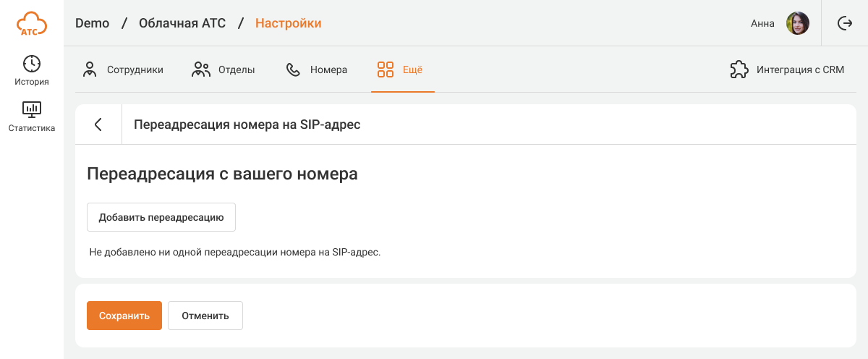Open the Статистика chart icon
868x359 pixels.
[32, 110]
